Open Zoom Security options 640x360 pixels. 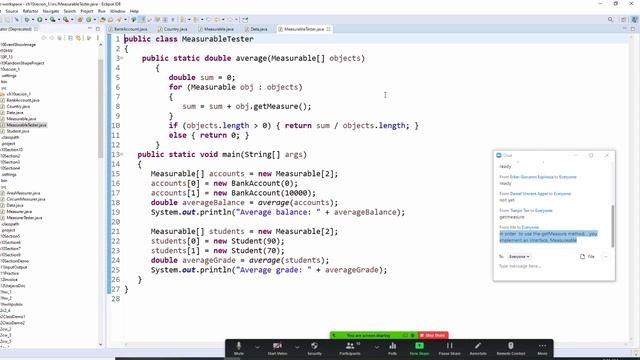point(314,349)
